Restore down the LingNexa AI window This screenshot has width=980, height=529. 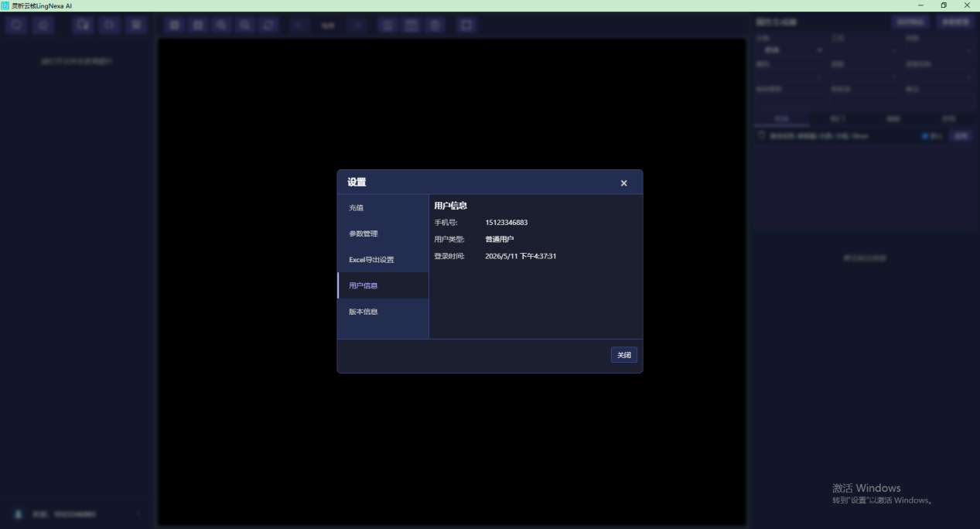tap(944, 5)
